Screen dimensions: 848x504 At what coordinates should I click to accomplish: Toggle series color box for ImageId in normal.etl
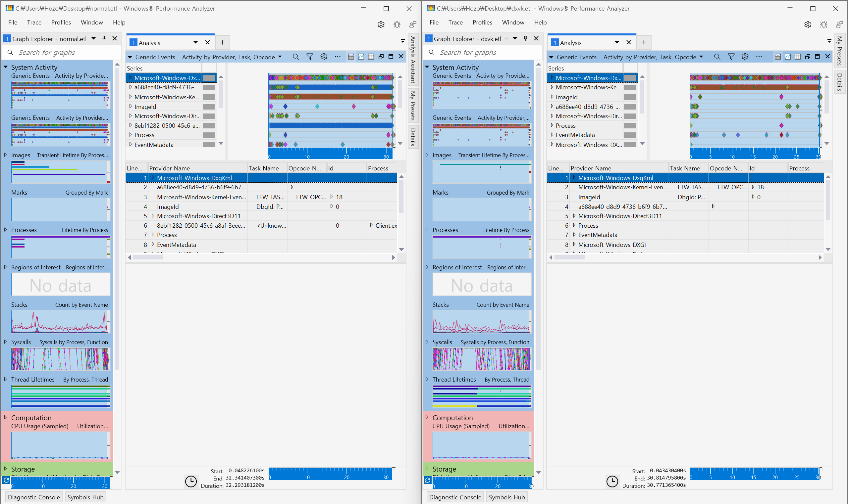pos(208,107)
